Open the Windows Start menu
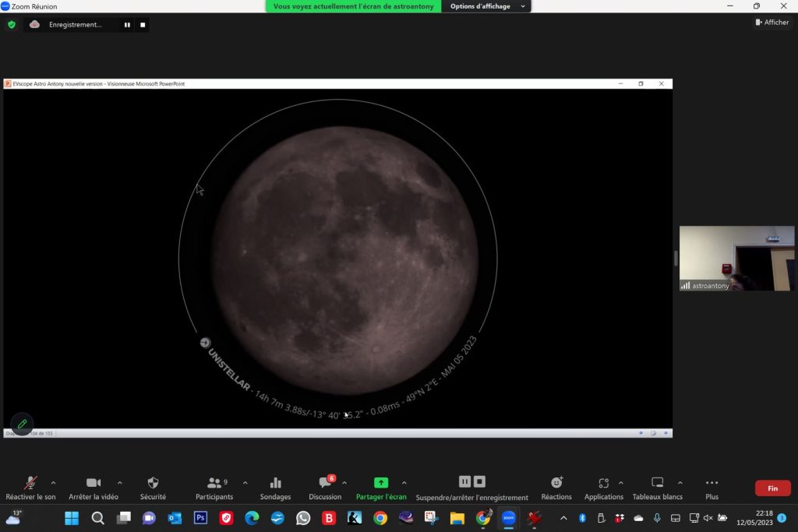Image resolution: width=798 pixels, height=532 pixels. 72,518
